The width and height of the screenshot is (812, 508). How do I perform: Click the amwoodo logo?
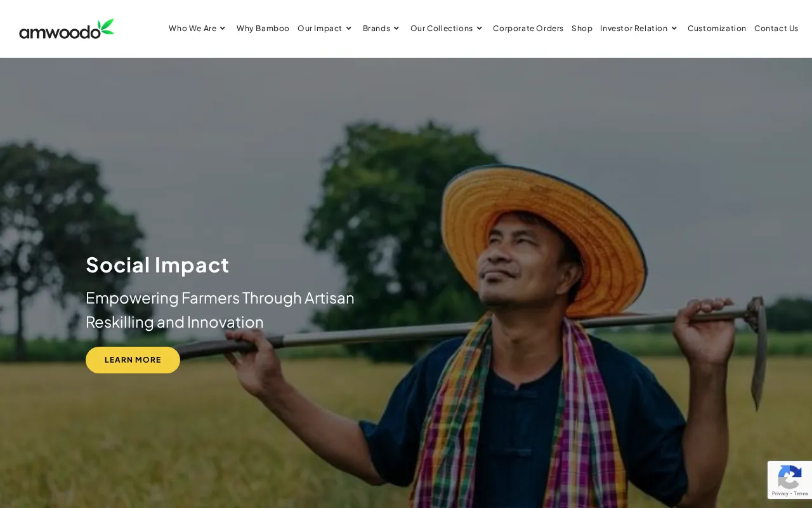tap(67, 29)
